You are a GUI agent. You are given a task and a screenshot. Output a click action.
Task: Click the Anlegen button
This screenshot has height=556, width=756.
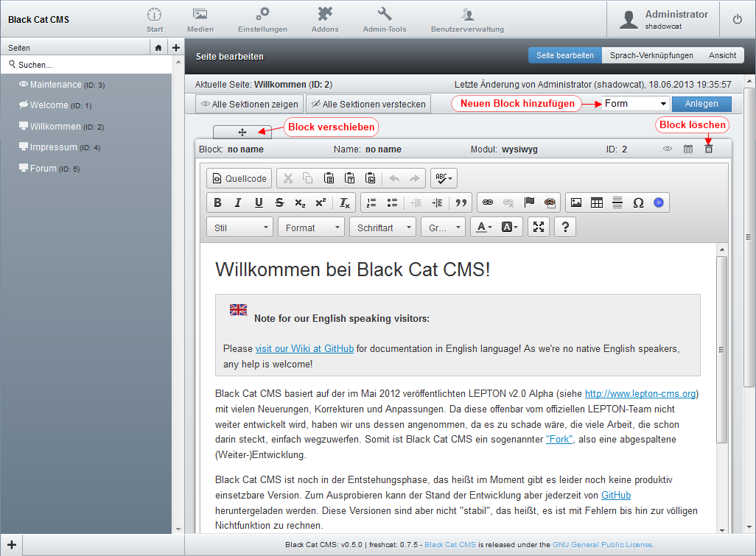click(x=701, y=104)
